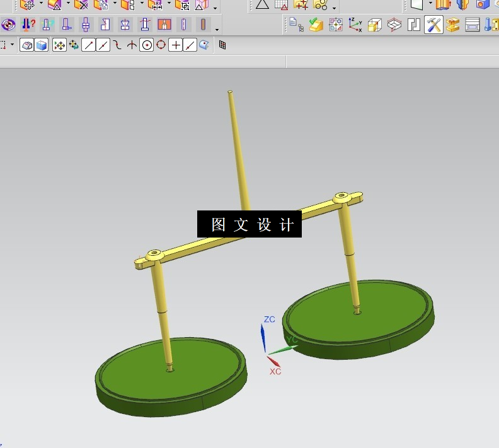499x448 pixels.
Task: Open the Standard Parts icon (blue pin)
Action: click(x=491, y=25)
